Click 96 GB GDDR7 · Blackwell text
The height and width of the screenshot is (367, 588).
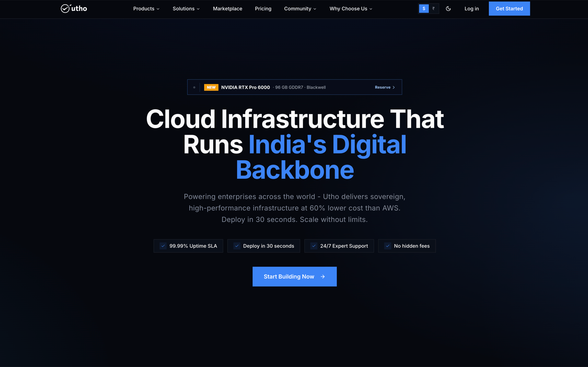coord(299,87)
